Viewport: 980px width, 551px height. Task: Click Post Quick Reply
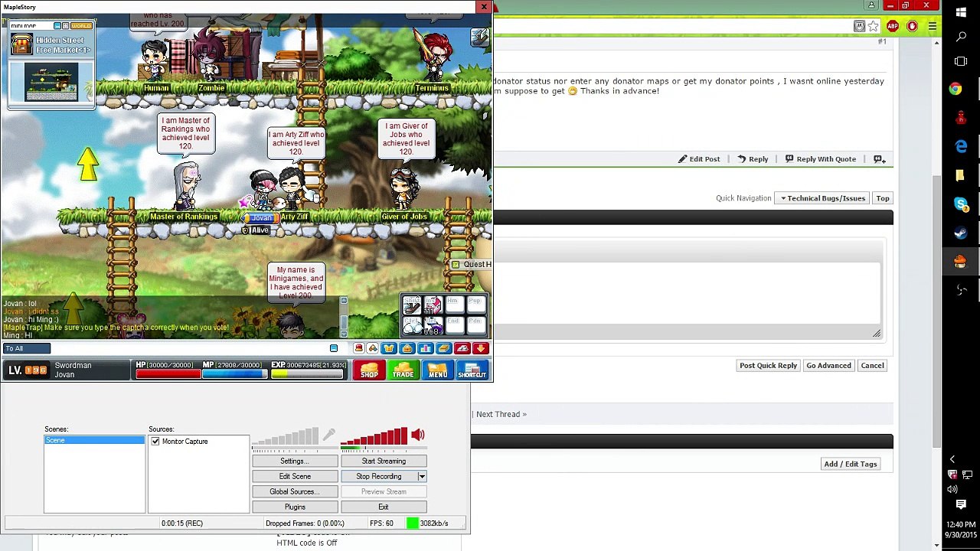coord(768,365)
